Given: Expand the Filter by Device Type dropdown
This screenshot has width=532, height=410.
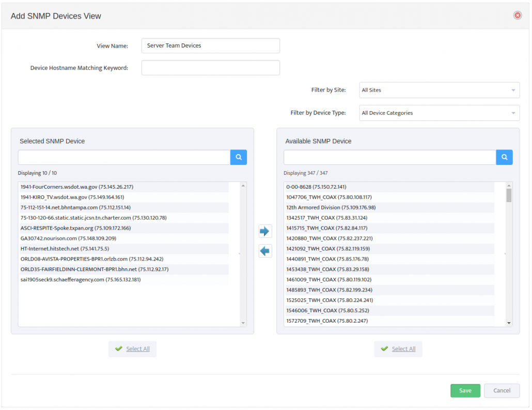Looking at the screenshot, I should click(x=439, y=113).
